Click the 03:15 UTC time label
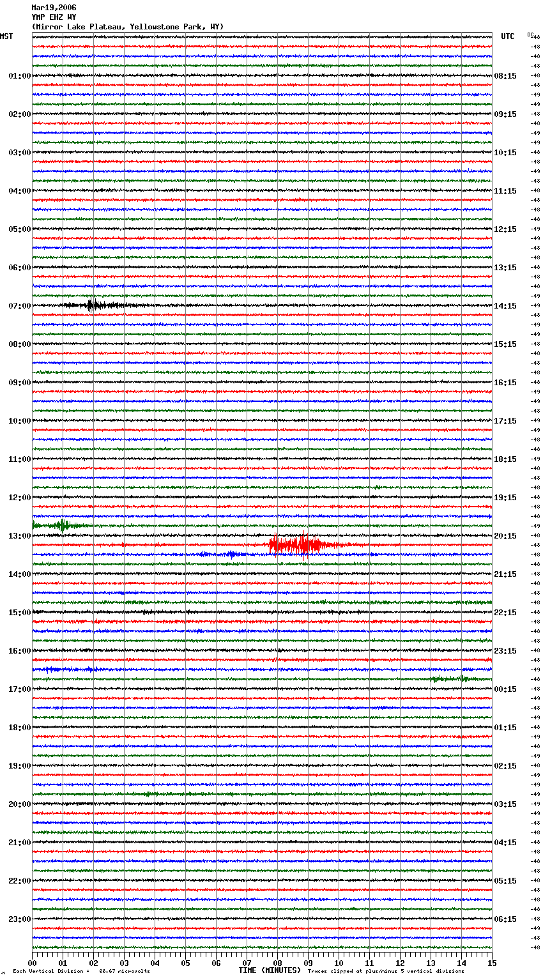Screen dimensions: 543x980 coord(505,804)
